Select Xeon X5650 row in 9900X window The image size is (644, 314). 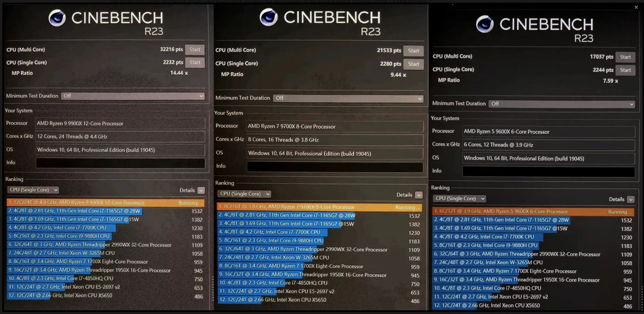[x=105, y=295]
